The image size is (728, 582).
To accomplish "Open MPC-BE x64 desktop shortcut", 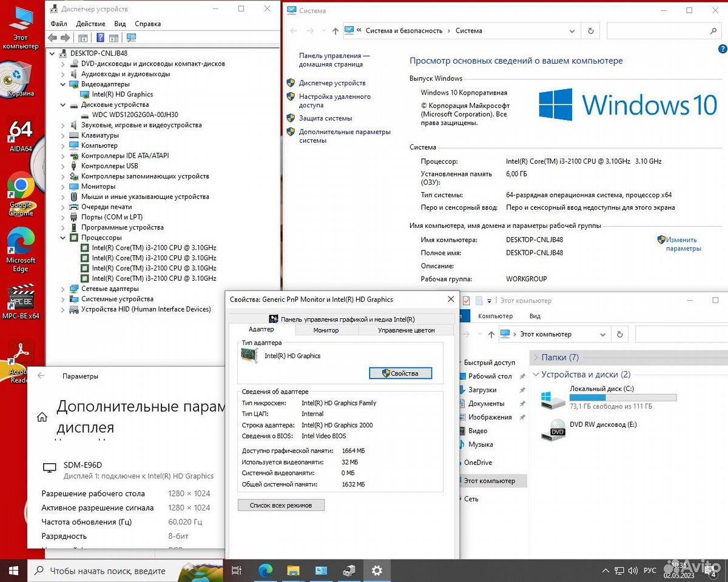I will (x=21, y=302).
